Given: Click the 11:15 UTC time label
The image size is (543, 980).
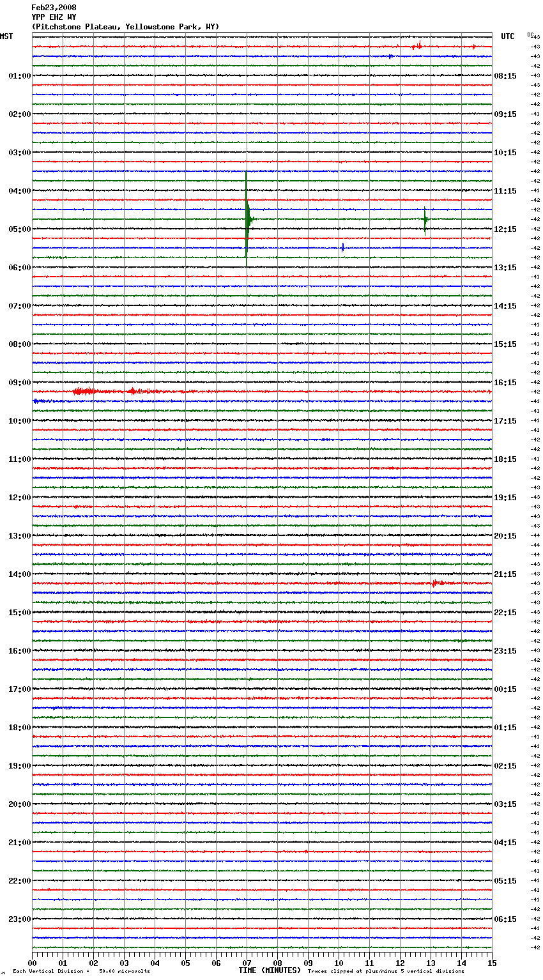Looking at the screenshot, I should [505, 191].
